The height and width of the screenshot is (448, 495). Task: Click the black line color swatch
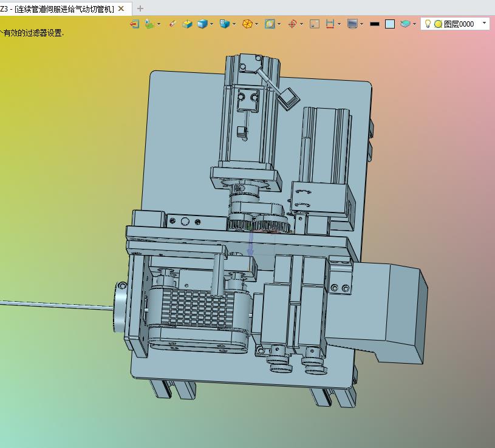[x=375, y=24]
